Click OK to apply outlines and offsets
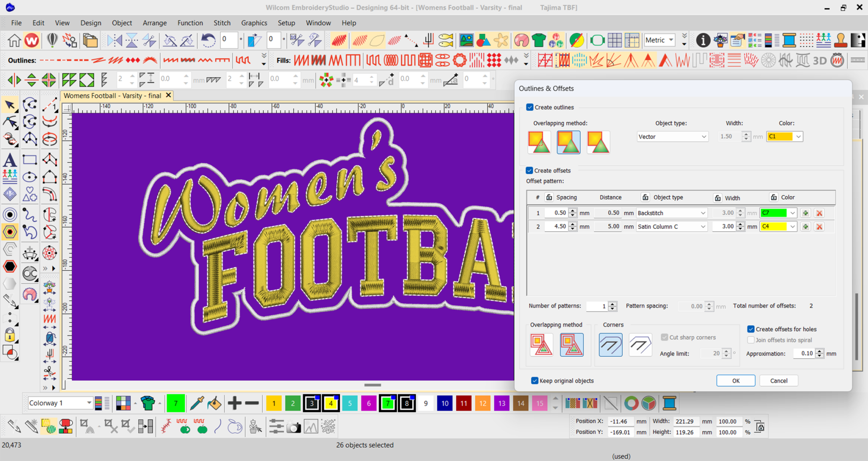The width and height of the screenshot is (868, 461). pos(735,380)
